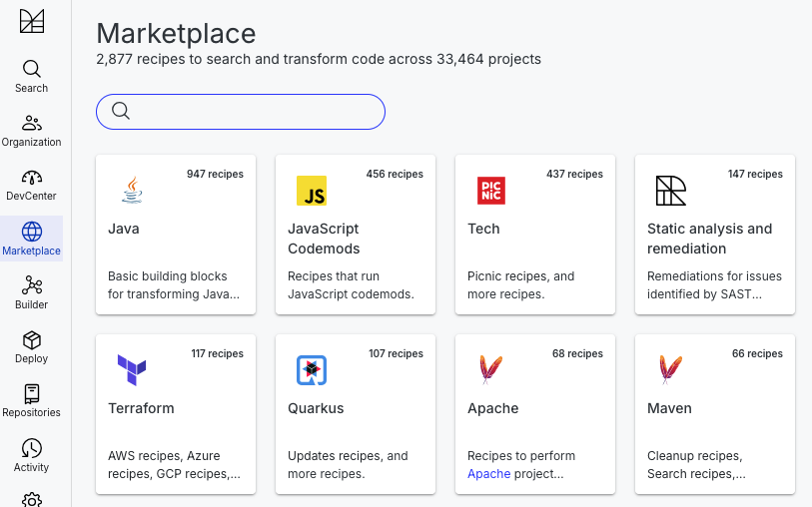Click 'Basic building blocks for transforming Java' text
This screenshot has width=812, height=507.
(x=174, y=285)
